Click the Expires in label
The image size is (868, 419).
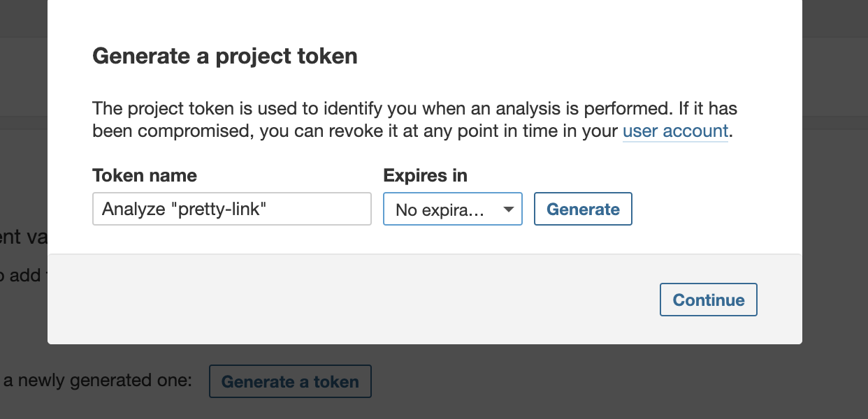(425, 175)
